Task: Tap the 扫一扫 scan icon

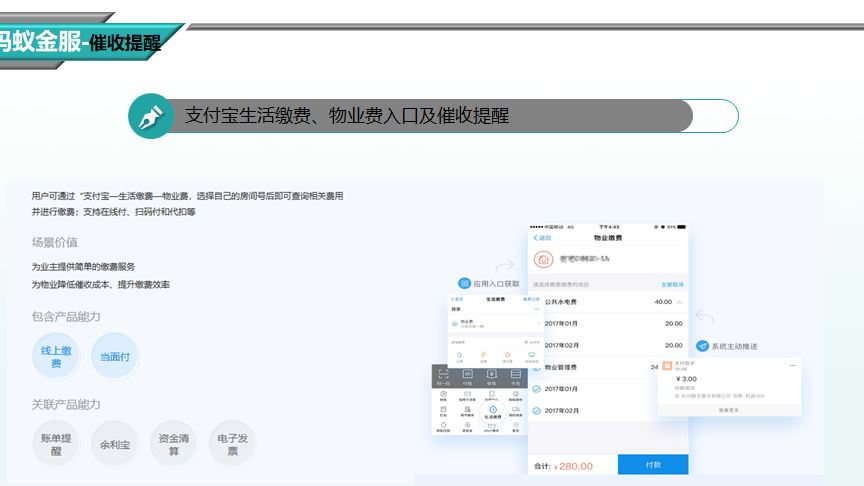Action: (443, 374)
